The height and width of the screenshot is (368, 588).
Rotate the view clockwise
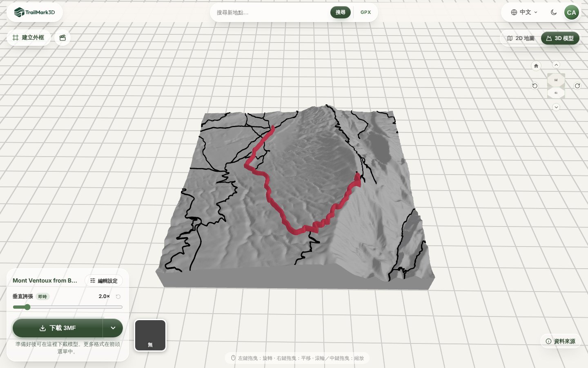tap(577, 86)
